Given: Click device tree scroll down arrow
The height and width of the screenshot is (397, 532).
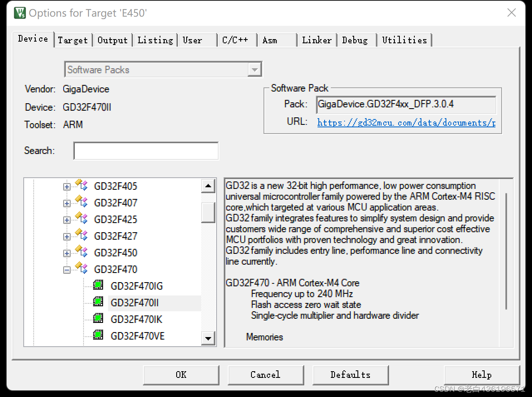Looking at the screenshot, I should [x=208, y=338].
